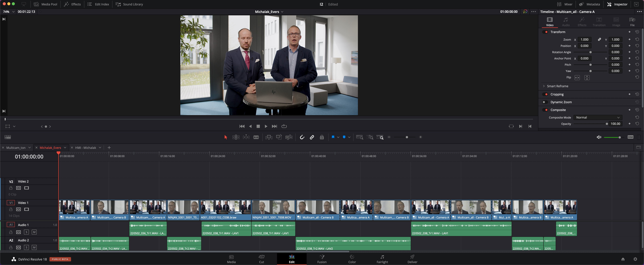This screenshot has height=265, width=644.
Task: Solo the Audio 2 track
Action: click(26, 247)
